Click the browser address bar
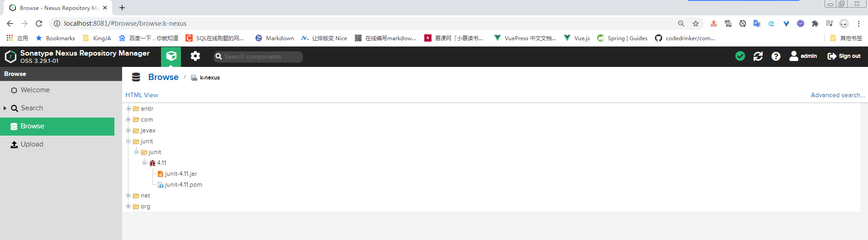 tap(362, 24)
